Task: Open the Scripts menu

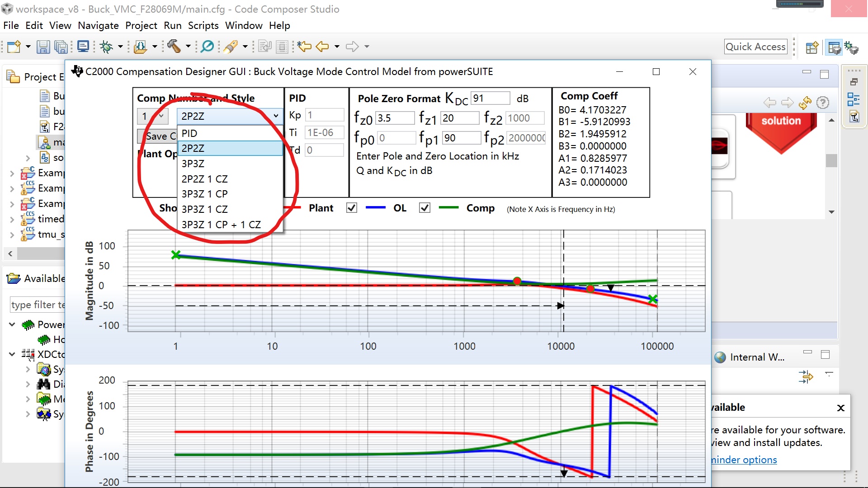Action: click(203, 25)
